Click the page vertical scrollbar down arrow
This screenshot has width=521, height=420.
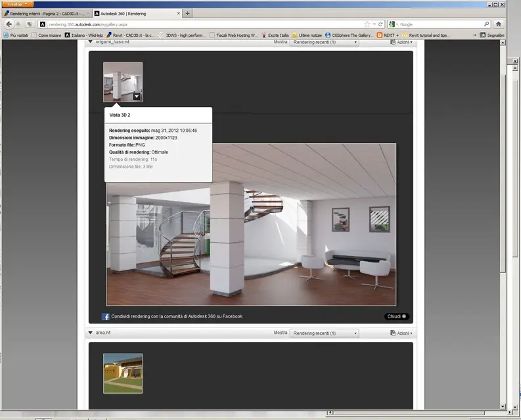pos(503,406)
